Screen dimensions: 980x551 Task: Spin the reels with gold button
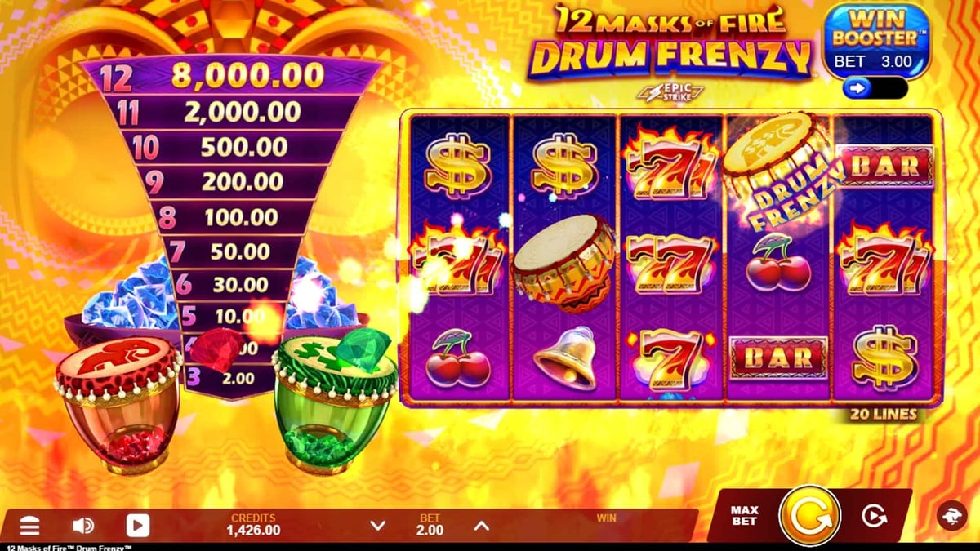point(809,517)
